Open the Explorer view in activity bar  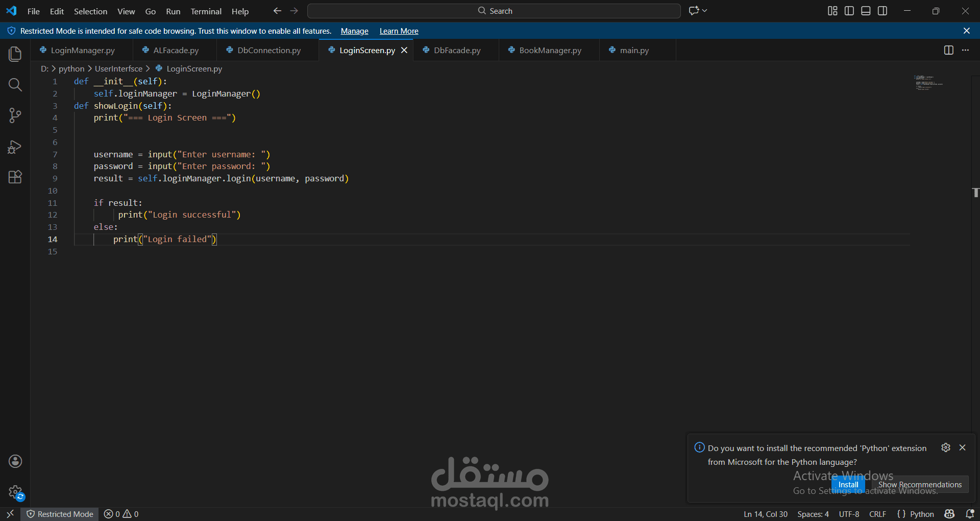pos(15,54)
